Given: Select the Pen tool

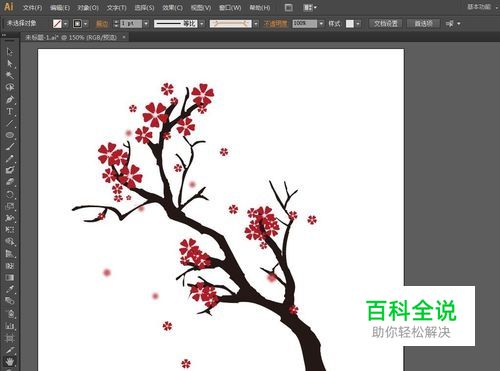Looking at the screenshot, I should 9,99.
